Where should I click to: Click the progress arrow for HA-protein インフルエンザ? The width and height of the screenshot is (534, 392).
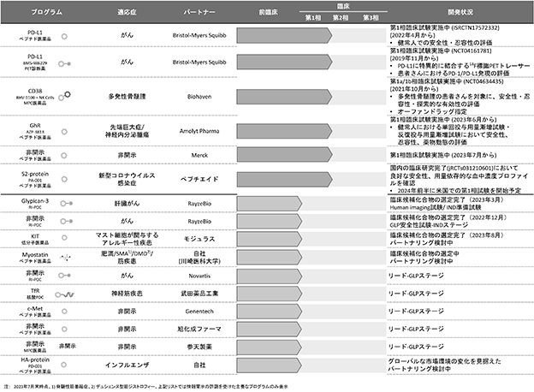point(270,365)
